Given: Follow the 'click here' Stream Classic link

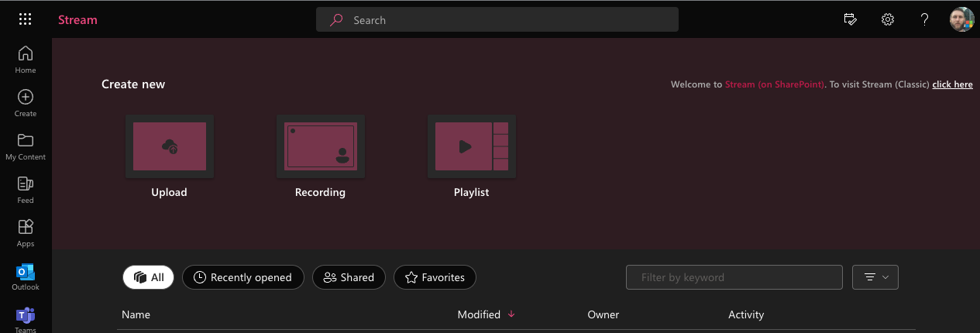Looking at the screenshot, I should point(952,84).
